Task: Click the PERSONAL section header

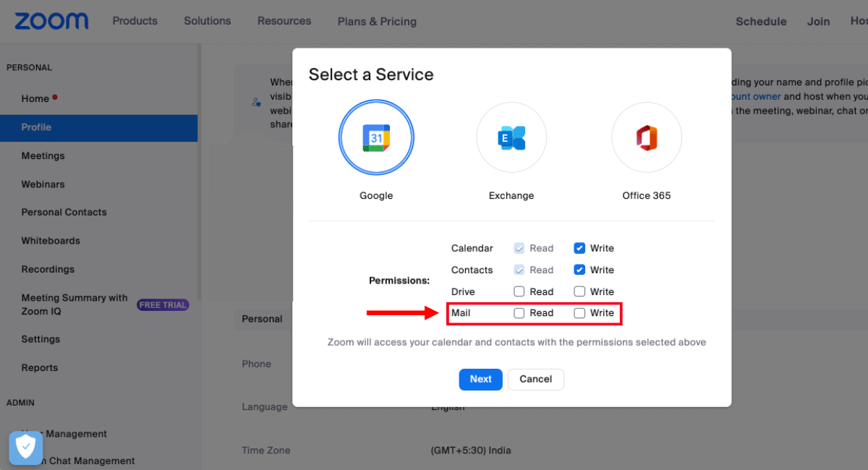Action: coord(30,68)
